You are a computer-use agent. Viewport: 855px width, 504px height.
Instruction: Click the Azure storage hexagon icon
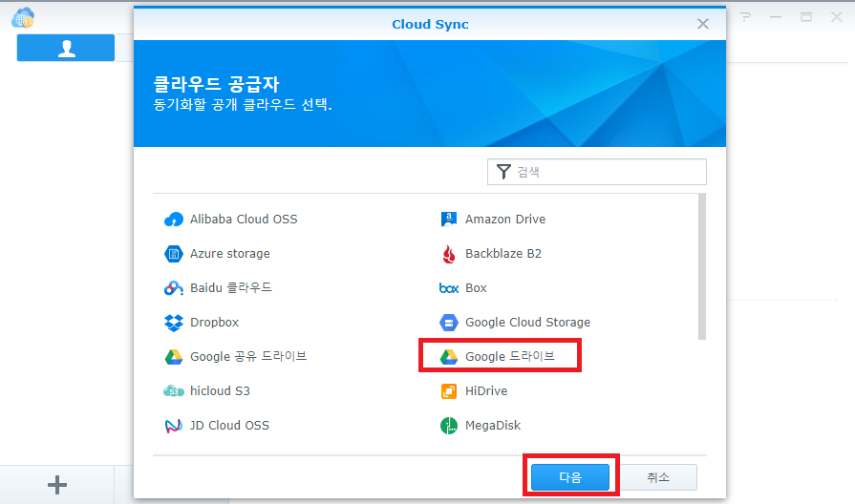point(174,253)
